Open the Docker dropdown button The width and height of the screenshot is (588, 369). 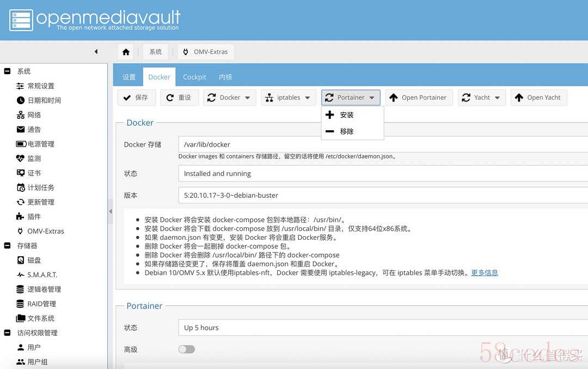[230, 98]
